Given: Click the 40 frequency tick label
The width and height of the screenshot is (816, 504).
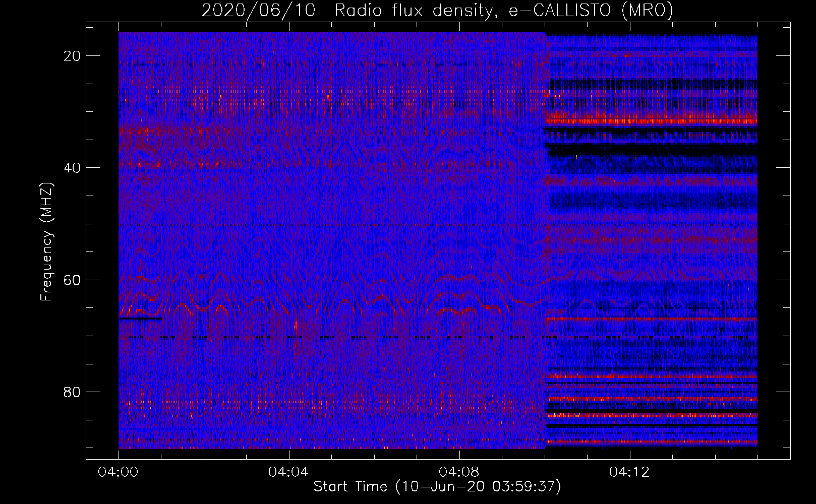Looking at the screenshot, I should (73, 168).
